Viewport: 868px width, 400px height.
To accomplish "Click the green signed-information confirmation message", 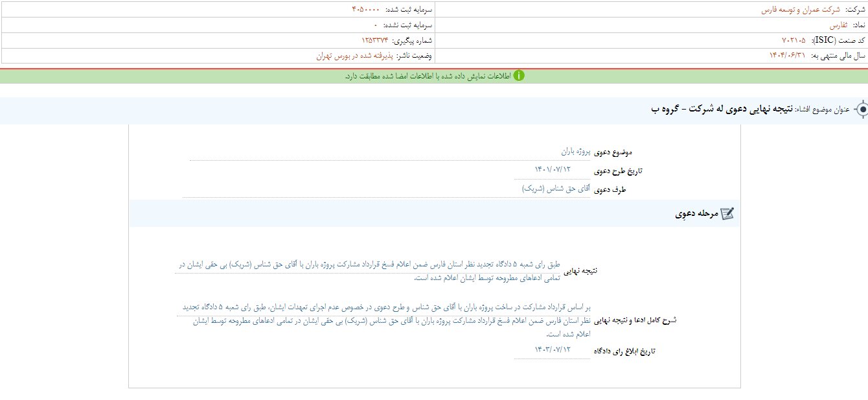I will coord(428,76).
